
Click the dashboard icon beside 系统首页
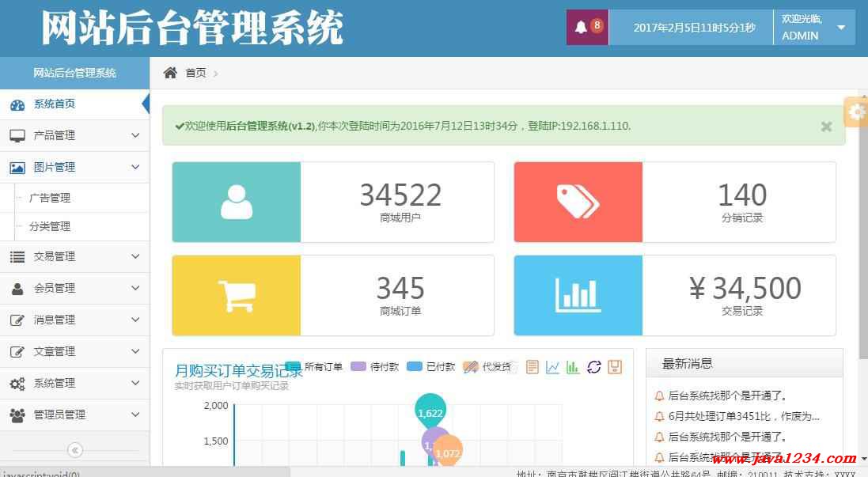tap(17, 104)
